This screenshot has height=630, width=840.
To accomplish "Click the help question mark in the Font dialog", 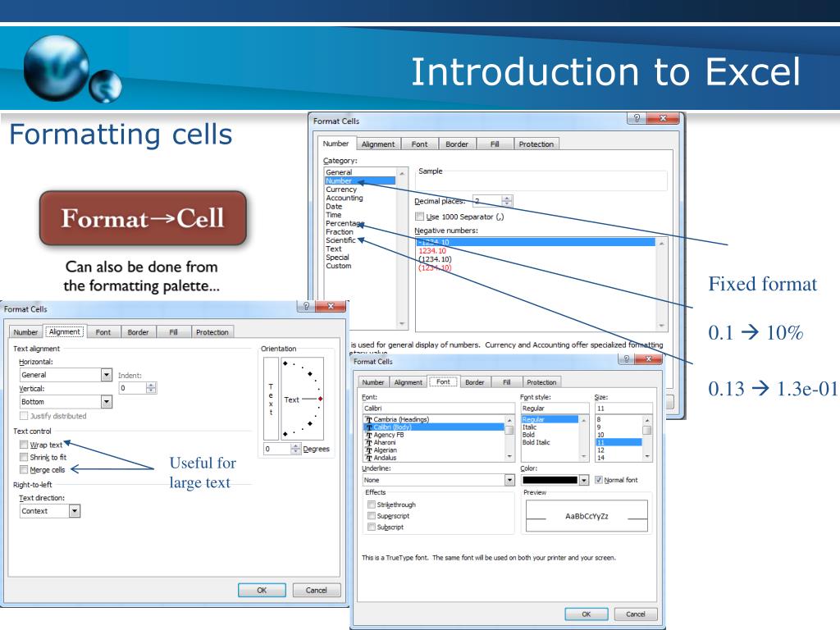I will [626, 358].
